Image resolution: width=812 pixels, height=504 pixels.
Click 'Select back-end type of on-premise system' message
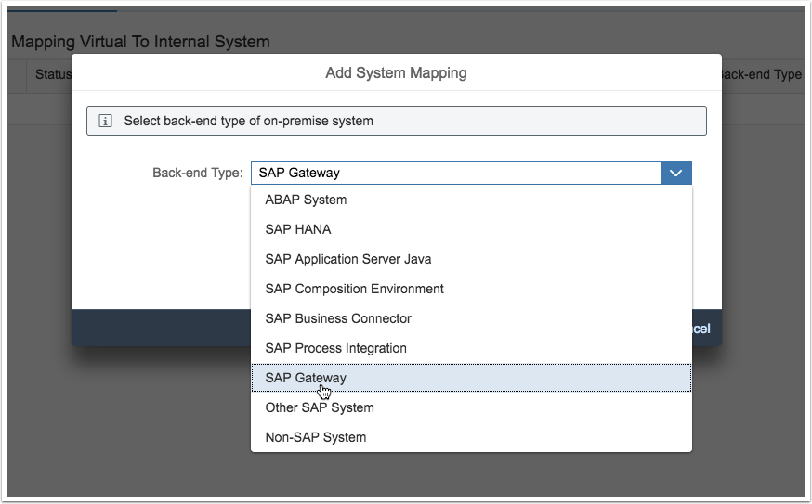click(x=249, y=121)
